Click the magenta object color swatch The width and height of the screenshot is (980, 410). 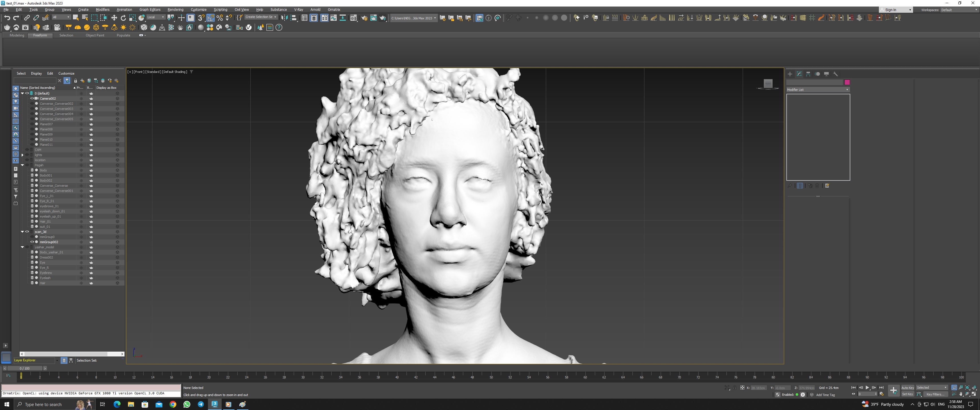(x=847, y=82)
